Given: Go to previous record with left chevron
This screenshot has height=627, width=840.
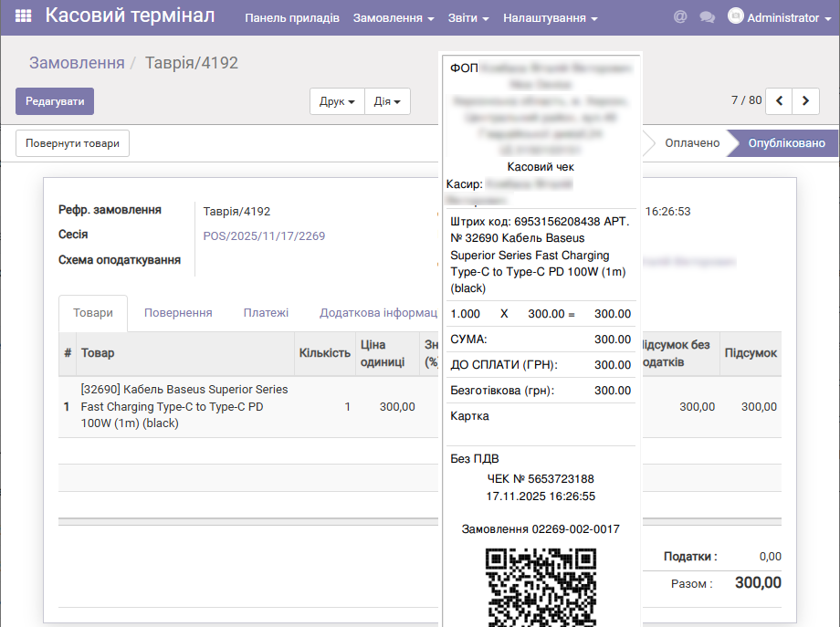Looking at the screenshot, I should [779, 100].
